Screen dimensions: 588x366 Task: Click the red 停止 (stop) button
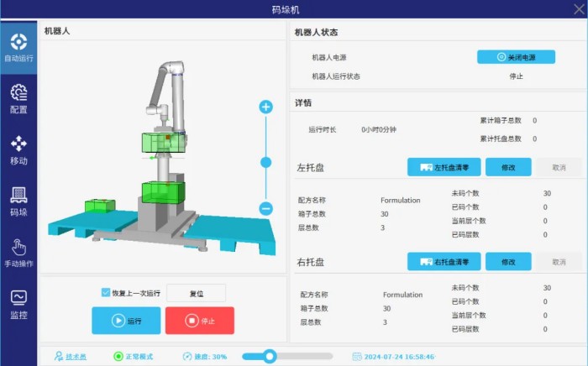[x=199, y=321]
